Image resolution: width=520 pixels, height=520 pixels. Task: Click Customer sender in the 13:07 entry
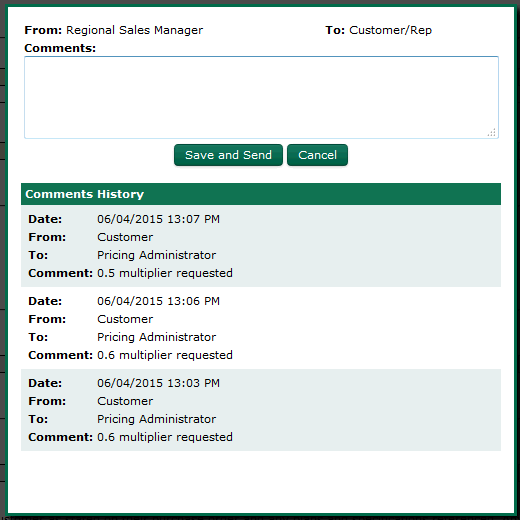pos(125,237)
